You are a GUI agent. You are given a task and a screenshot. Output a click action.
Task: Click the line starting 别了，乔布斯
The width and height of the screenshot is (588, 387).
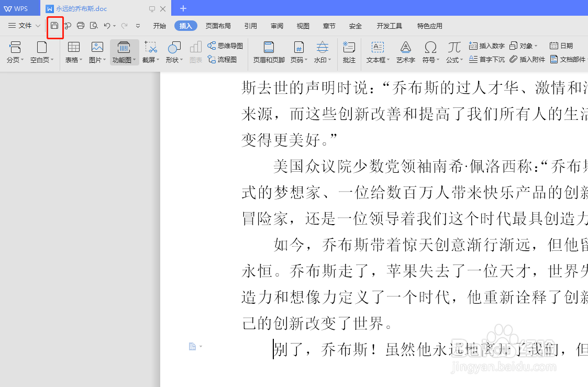(430, 350)
